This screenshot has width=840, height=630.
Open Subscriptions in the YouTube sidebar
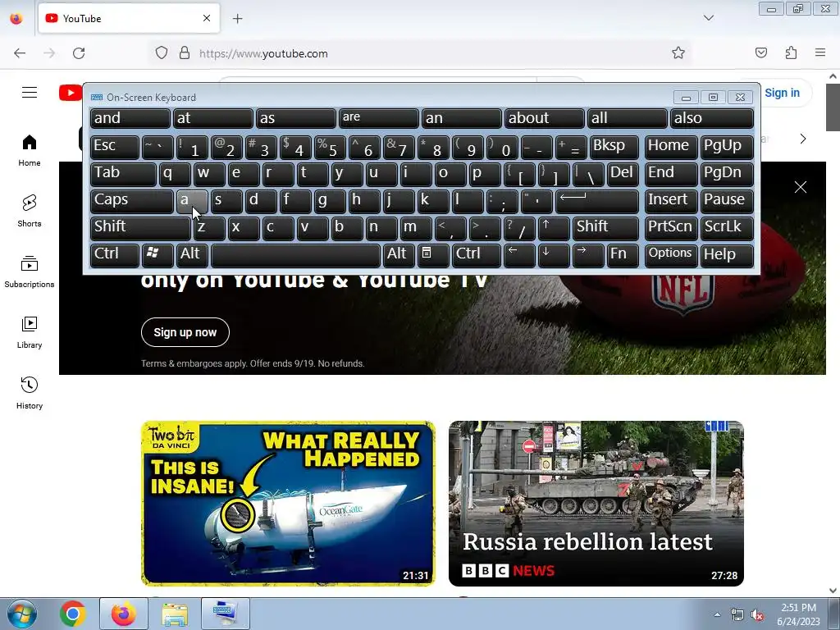[30, 272]
